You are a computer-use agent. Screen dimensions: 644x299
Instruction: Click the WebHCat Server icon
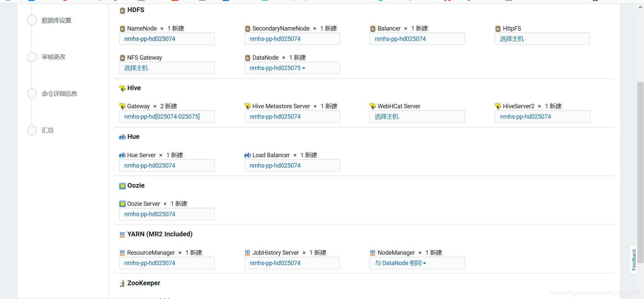tap(373, 106)
